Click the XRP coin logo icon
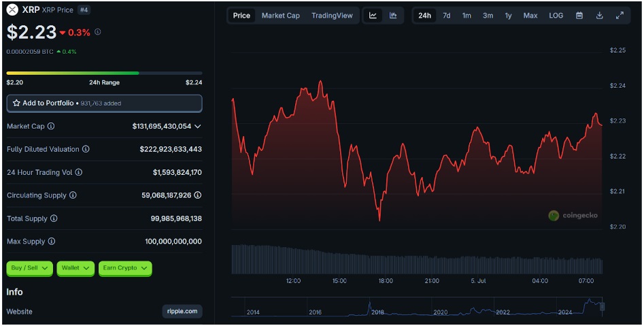Screen dimensions: 644x328 pyautogui.click(x=12, y=10)
